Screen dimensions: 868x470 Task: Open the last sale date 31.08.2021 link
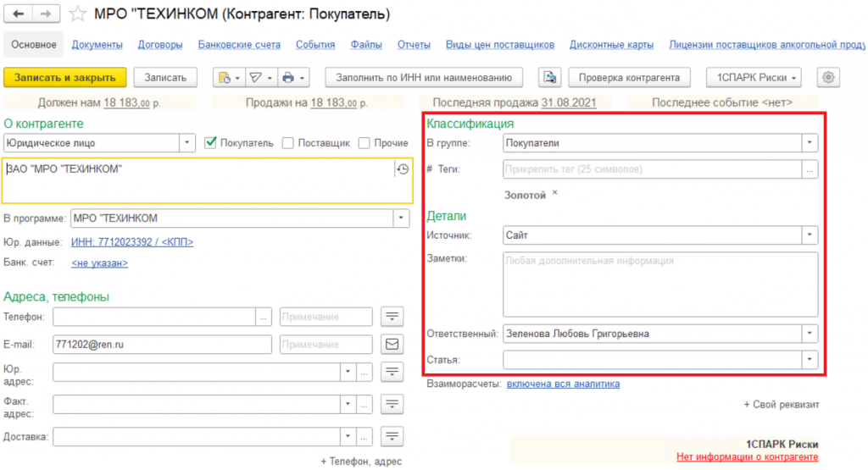(569, 102)
